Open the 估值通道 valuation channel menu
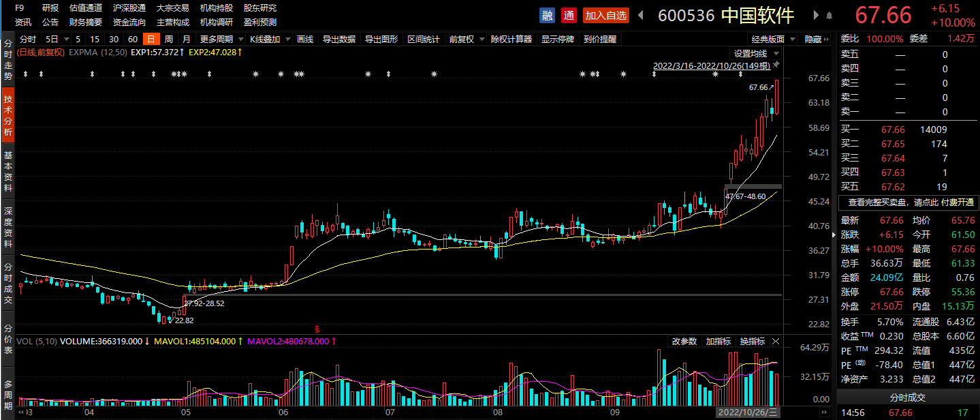The height and width of the screenshot is (420, 980). (86, 8)
